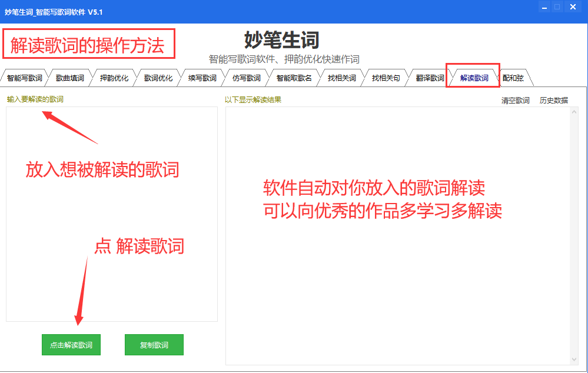This screenshot has height=373, width=588.
Task: Focus the lyrics input box under 输入要解读的歌词
Action: click(112, 214)
